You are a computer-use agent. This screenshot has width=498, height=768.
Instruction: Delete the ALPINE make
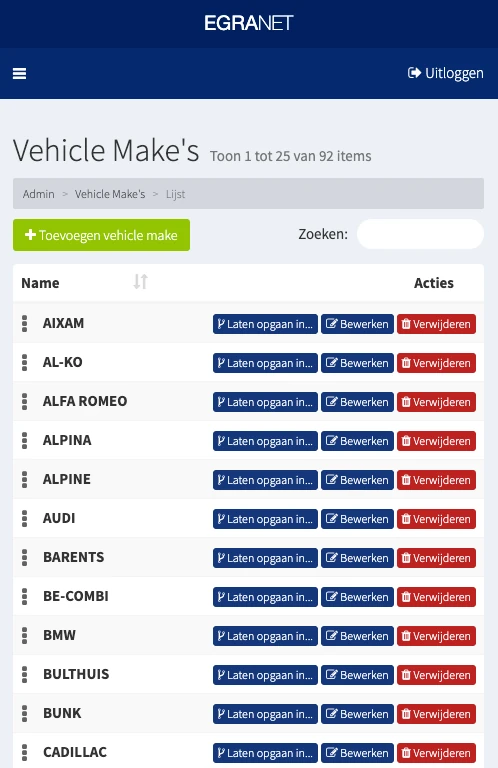tap(436, 480)
